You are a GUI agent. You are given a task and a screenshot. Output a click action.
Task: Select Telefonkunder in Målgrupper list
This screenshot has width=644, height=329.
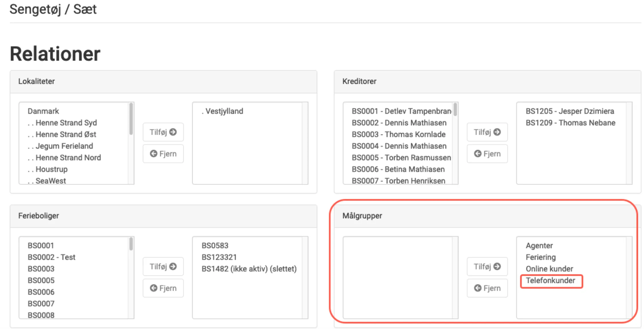550,280
